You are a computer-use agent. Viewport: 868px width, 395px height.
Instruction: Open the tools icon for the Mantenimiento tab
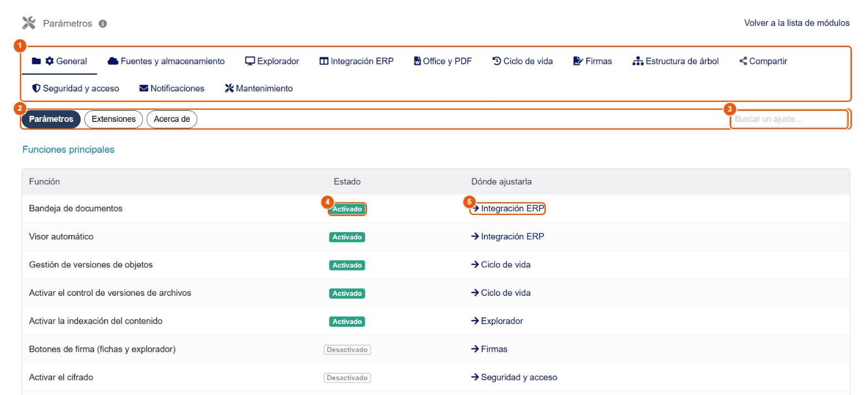click(230, 88)
